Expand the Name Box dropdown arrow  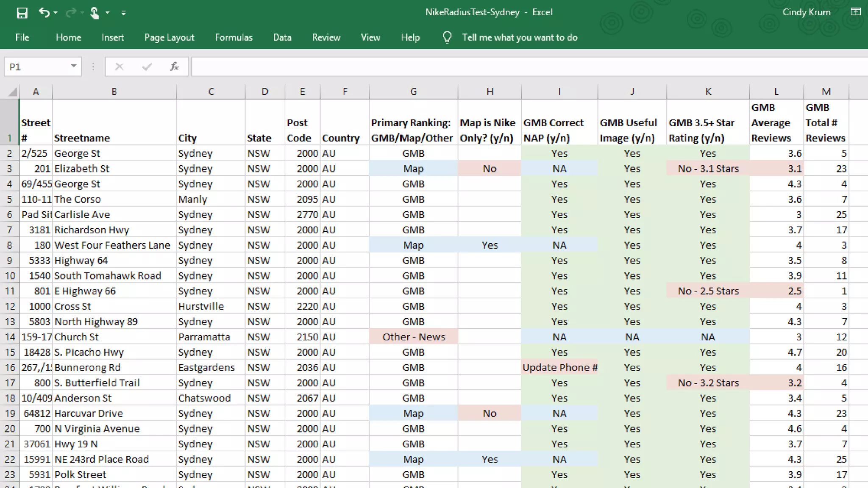(74, 66)
